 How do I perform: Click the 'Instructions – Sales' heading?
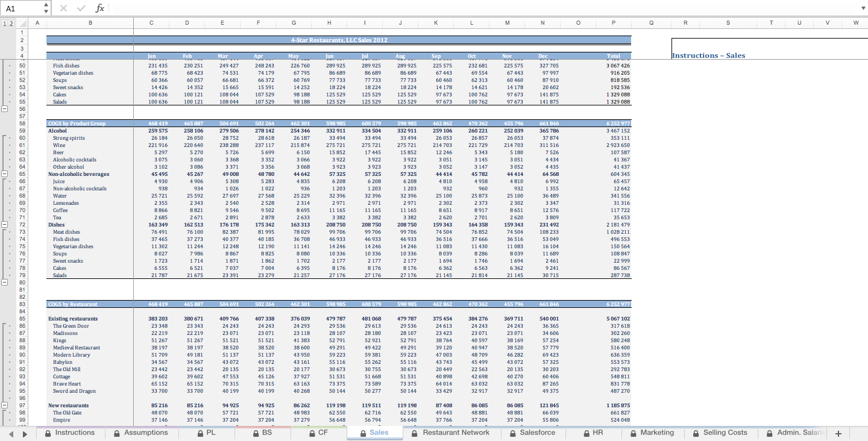tap(708, 55)
